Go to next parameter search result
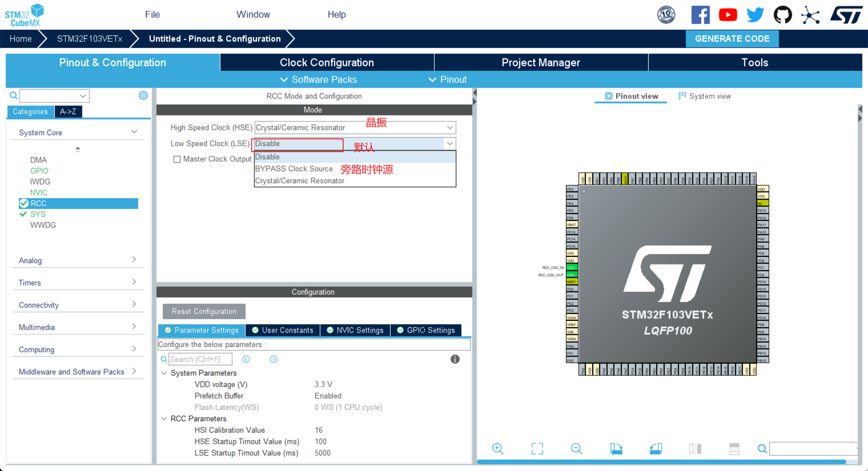Viewport: 868px width, 471px height. point(273,359)
